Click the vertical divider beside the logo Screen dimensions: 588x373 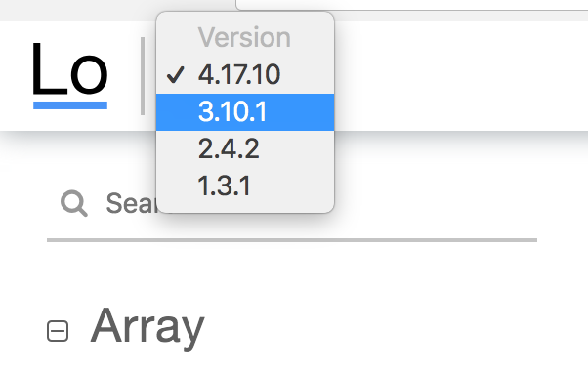click(x=143, y=76)
